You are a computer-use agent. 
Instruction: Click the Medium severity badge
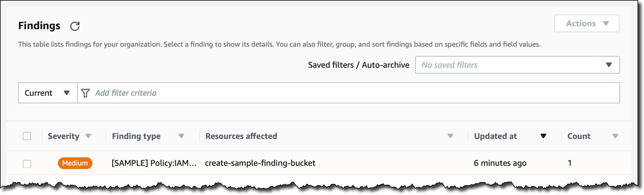[75, 163]
